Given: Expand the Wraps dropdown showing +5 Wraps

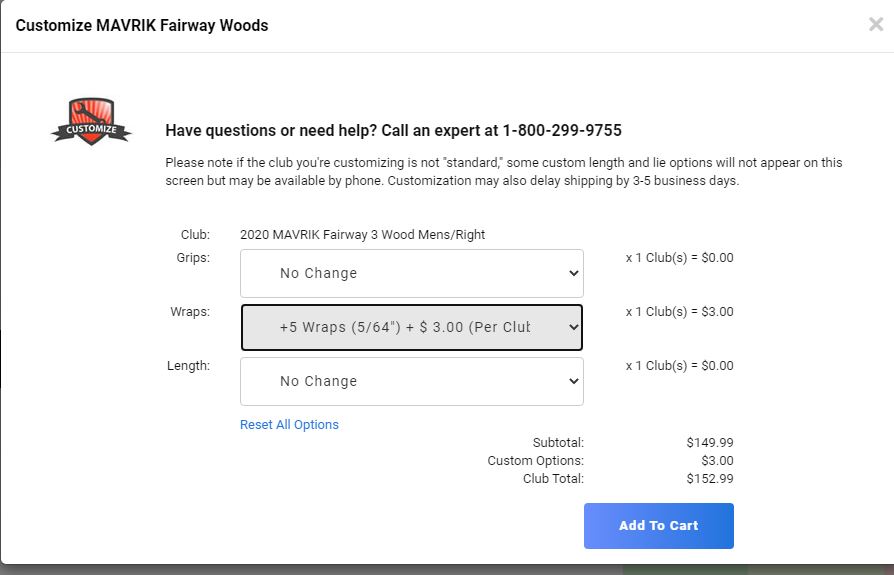Looking at the screenshot, I should click(411, 327).
